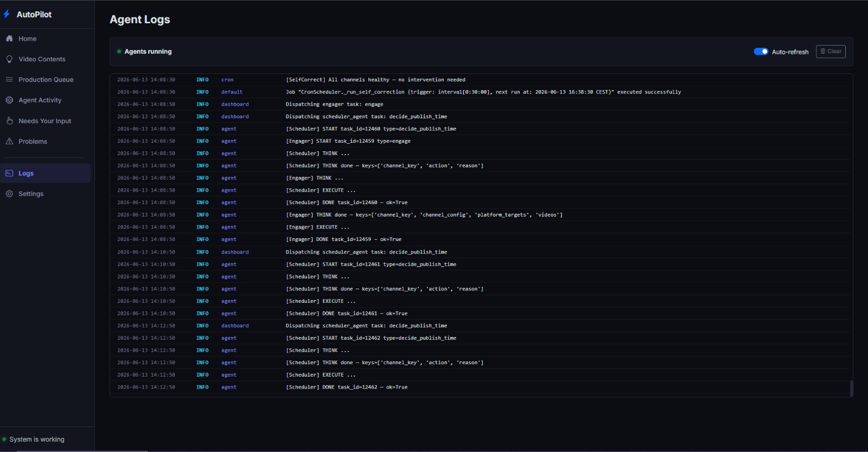
Task: Click the first 14:08:30 timestamp, on the cron row
Action: 146,80
